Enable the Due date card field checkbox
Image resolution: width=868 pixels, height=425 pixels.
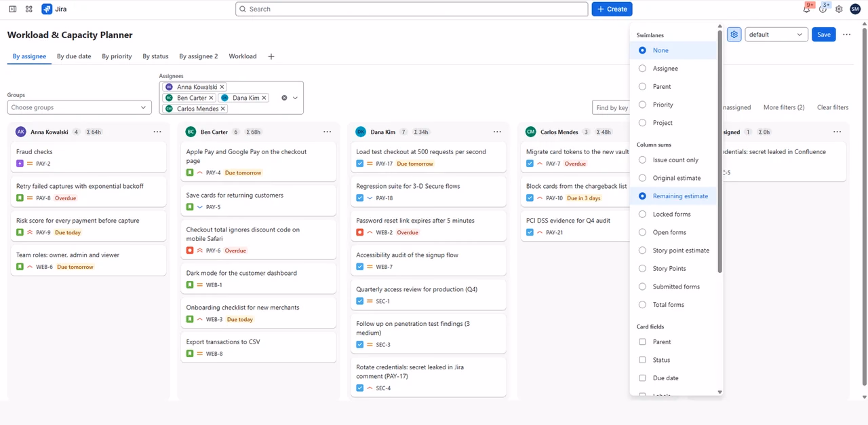click(643, 378)
